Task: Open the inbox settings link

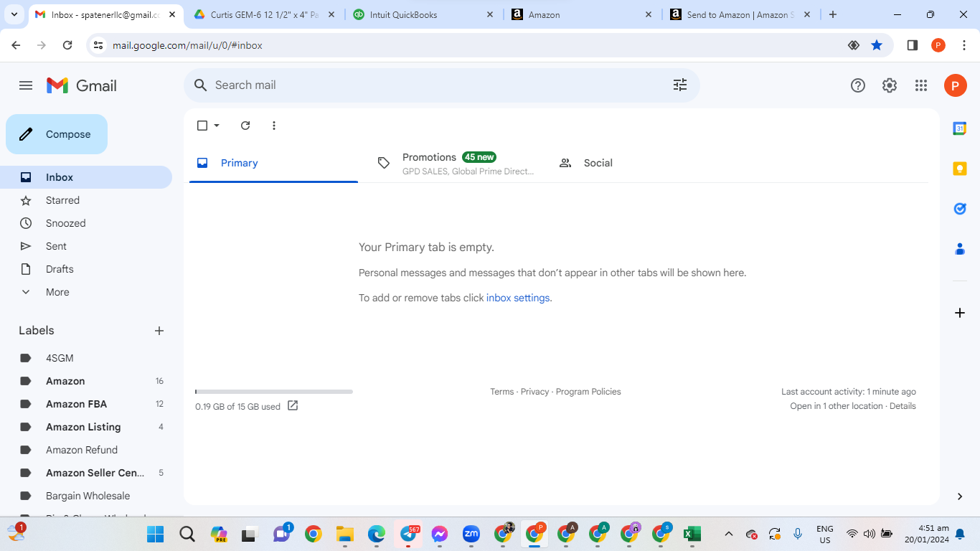Action: tap(518, 298)
